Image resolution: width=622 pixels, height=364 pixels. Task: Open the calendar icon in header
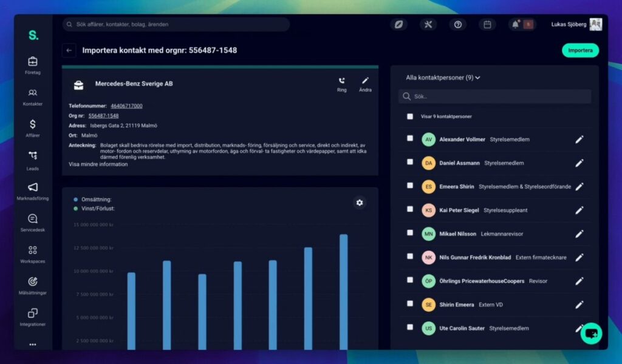click(487, 24)
